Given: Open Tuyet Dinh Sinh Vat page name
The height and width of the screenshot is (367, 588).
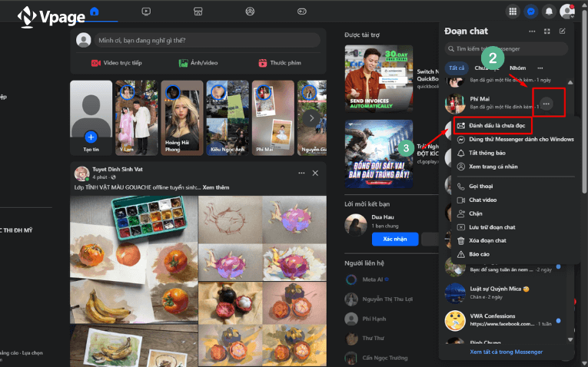Looking at the screenshot, I should [118, 169].
